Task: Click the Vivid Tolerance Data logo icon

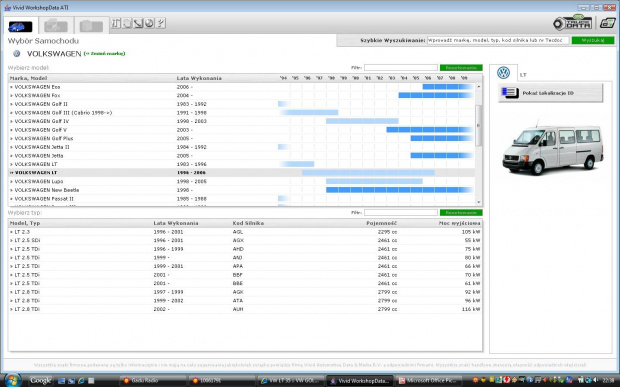Action: click(x=573, y=23)
